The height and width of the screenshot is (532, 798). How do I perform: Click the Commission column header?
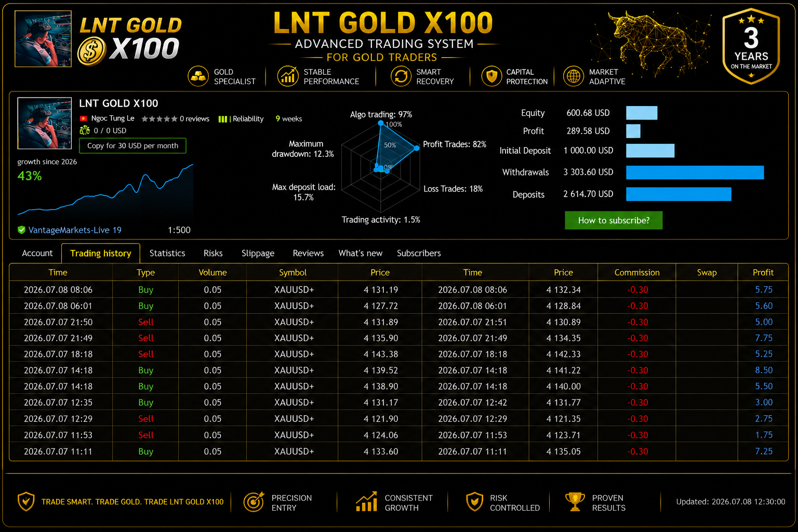[637, 272]
